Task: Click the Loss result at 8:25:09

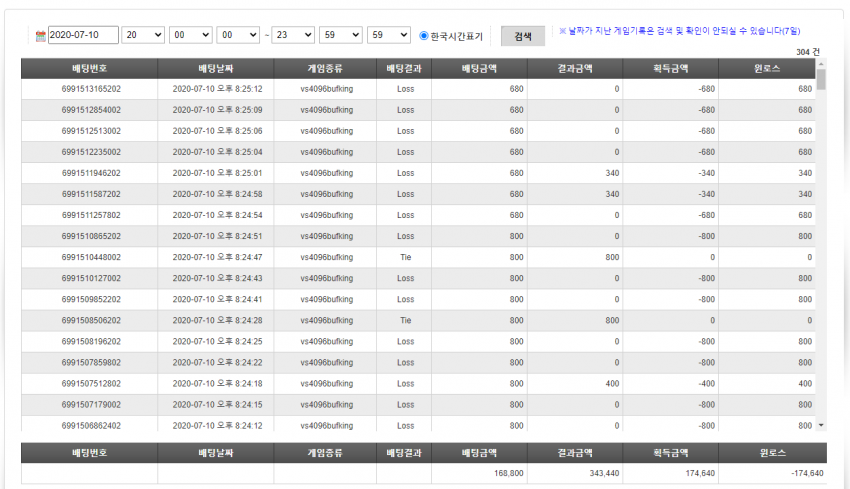Action: coord(405,110)
